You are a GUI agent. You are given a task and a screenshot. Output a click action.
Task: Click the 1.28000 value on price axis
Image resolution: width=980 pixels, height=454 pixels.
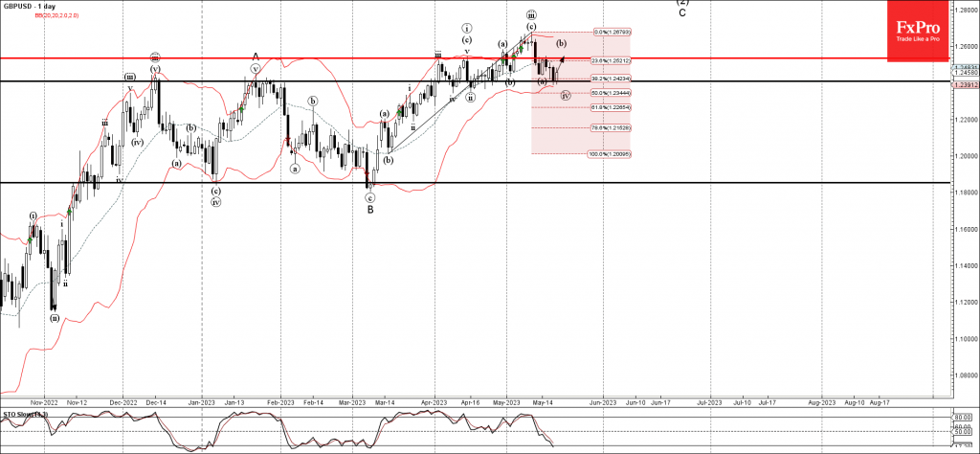[965, 10]
